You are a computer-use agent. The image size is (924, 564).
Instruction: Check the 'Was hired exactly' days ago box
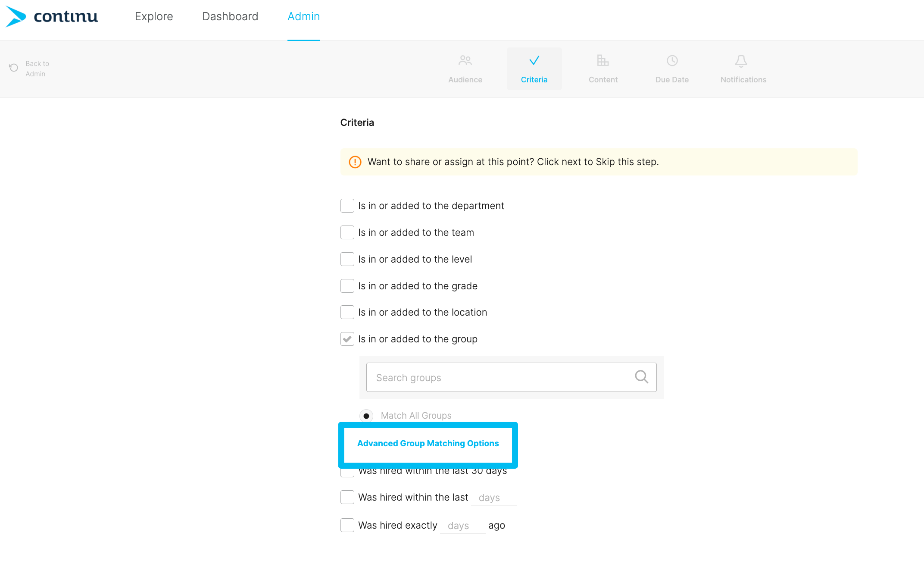tap(347, 525)
